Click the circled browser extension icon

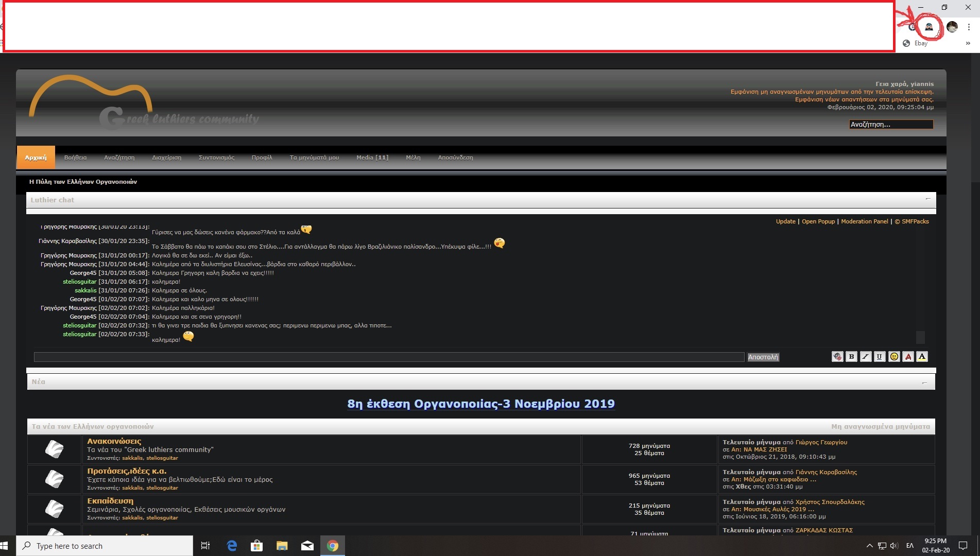pos(929,27)
